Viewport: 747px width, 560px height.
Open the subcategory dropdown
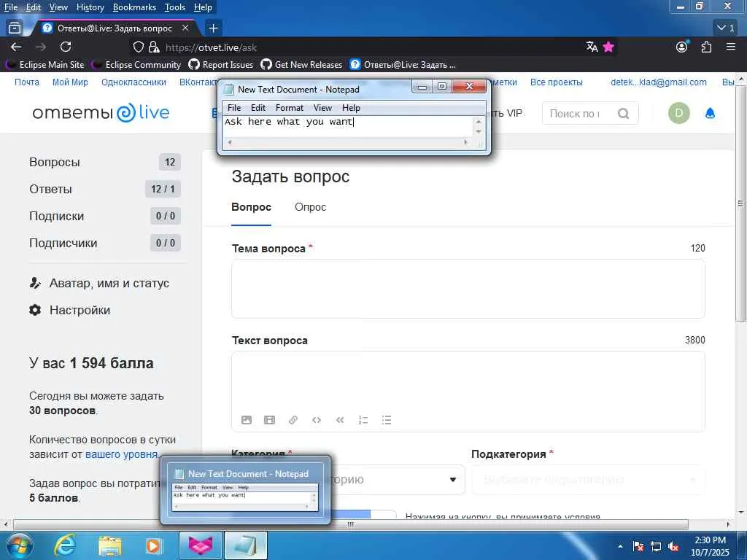(x=589, y=480)
